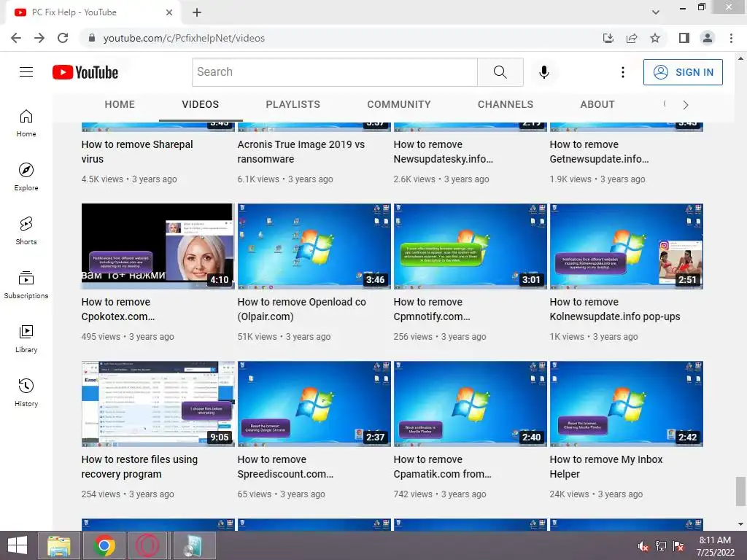Reload the page
The height and width of the screenshot is (560, 747).
(x=63, y=38)
